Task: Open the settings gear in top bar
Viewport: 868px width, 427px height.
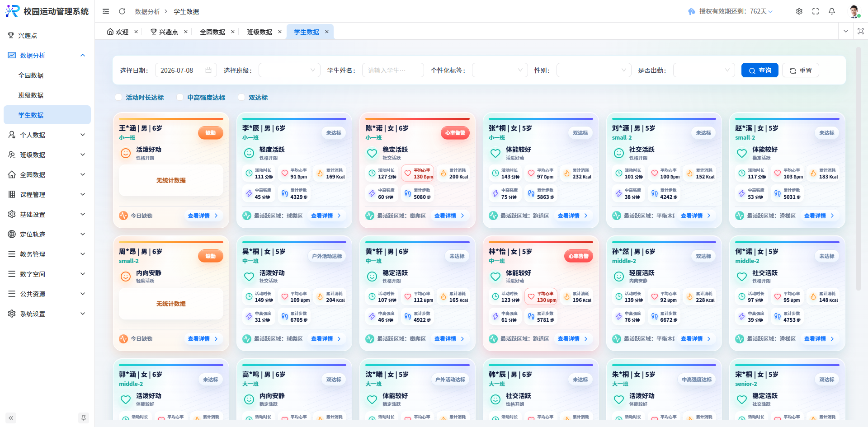Action: click(x=799, y=11)
